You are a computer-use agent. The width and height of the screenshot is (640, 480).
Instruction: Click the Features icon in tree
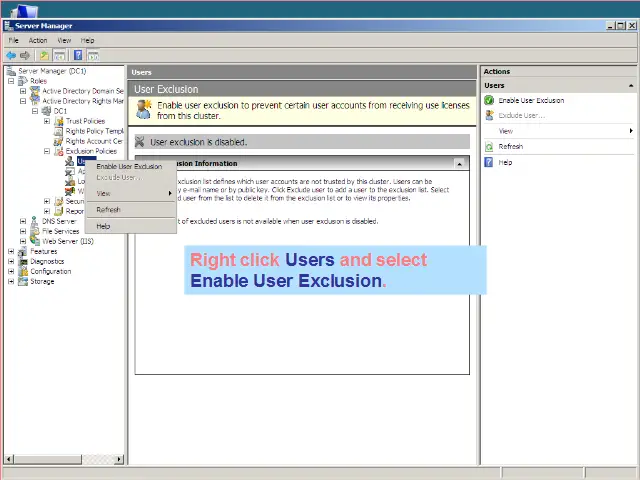pos(23,251)
